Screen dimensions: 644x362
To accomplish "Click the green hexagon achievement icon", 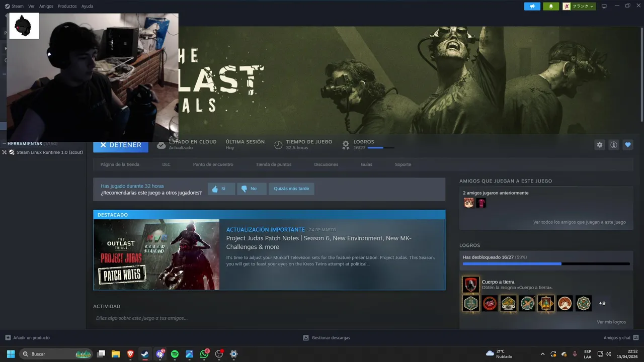I will [471, 303].
